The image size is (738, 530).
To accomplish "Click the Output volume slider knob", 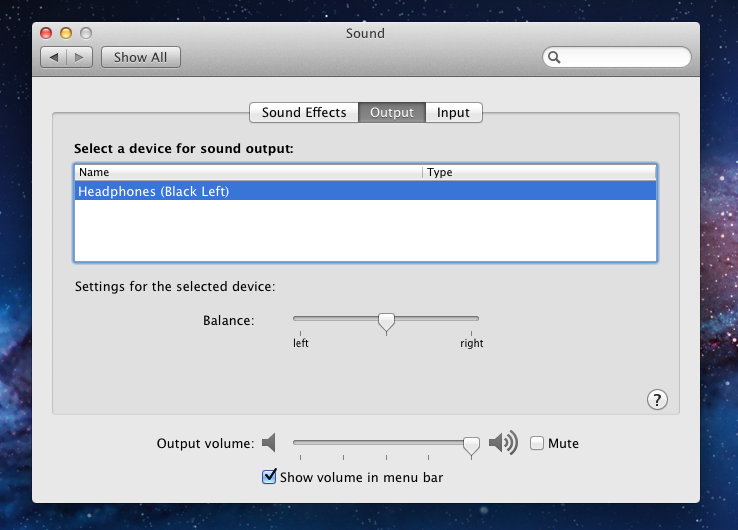I will 471,444.
